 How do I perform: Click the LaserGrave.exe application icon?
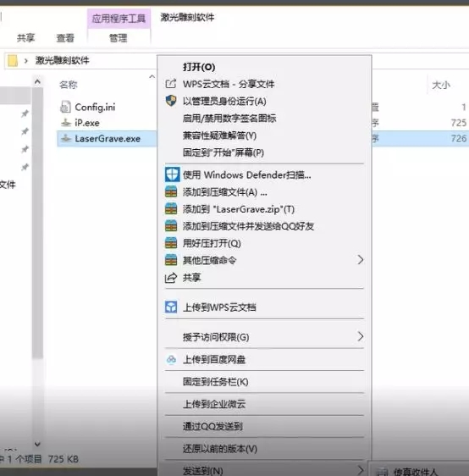[x=66, y=138]
